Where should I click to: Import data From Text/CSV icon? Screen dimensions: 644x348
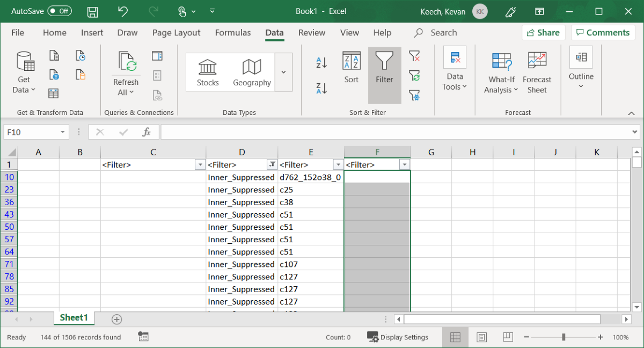click(54, 55)
